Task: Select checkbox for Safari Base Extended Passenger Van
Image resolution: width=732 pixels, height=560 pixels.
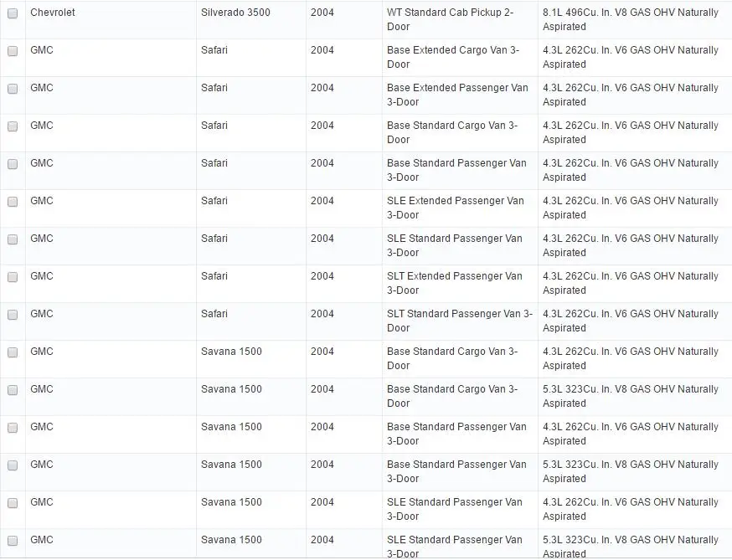Action: (13, 89)
